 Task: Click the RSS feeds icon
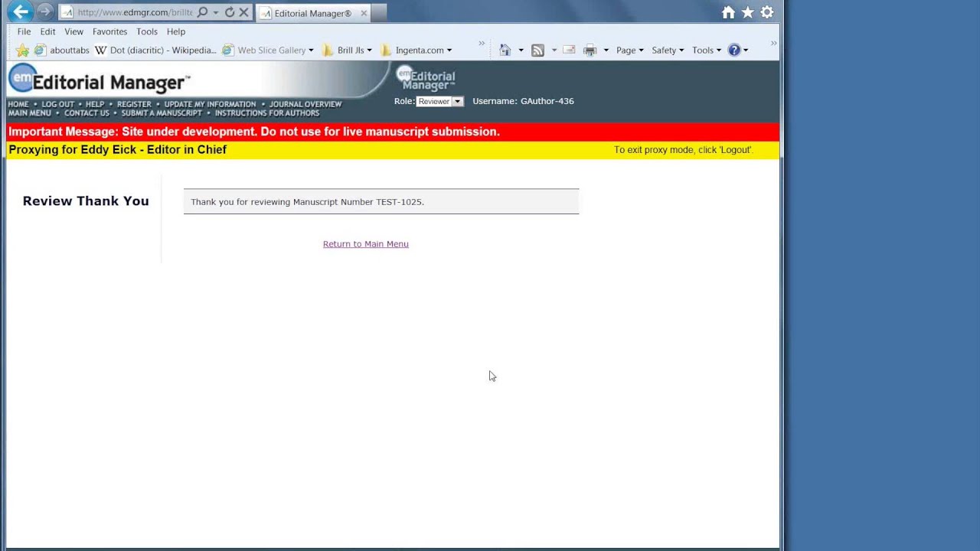coord(537,51)
